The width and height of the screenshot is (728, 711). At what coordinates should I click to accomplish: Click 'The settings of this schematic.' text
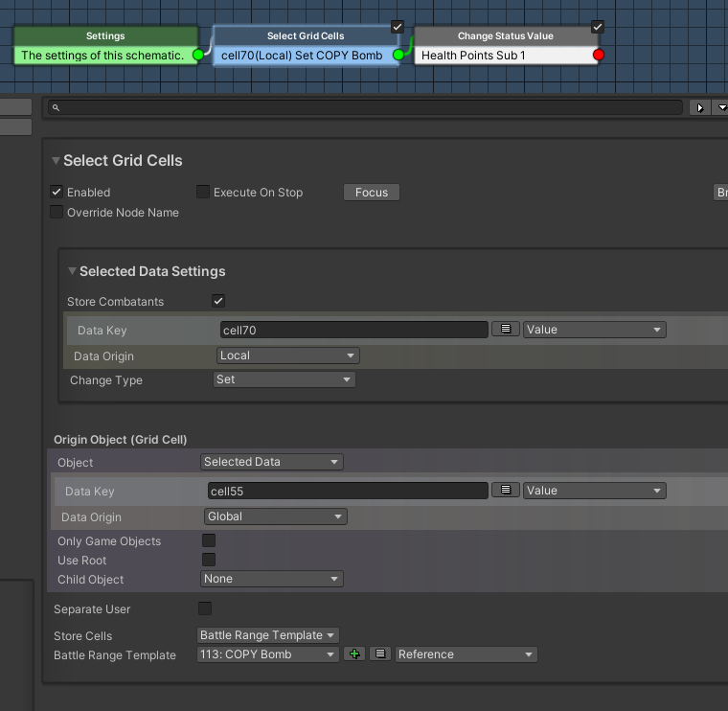(102, 56)
